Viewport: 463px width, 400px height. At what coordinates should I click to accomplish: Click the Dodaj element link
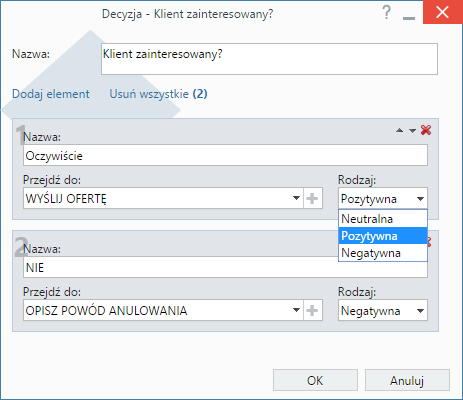coord(51,94)
